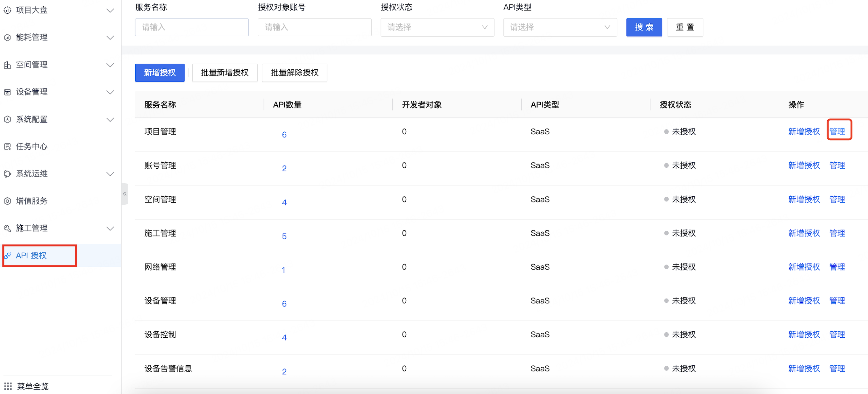This screenshot has width=868, height=394.
Task: Click 新增授权 in the 设备告警信息 row
Action: (x=804, y=369)
